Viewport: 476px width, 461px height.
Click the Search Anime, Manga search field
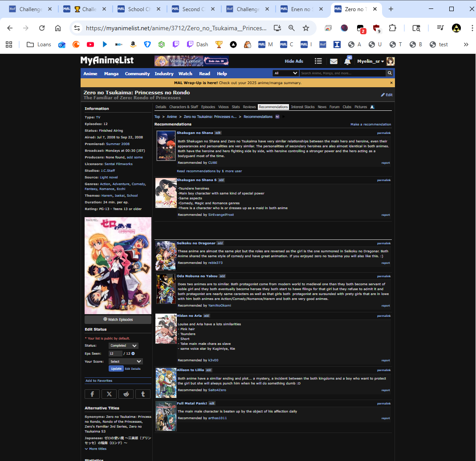[343, 73]
